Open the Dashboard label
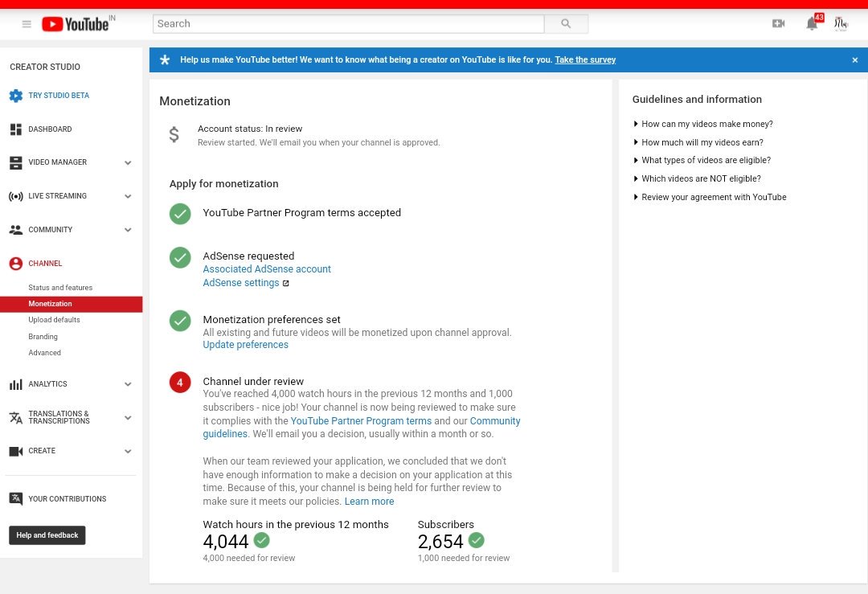The width and height of the screenshot is (868, 594). 50,129
